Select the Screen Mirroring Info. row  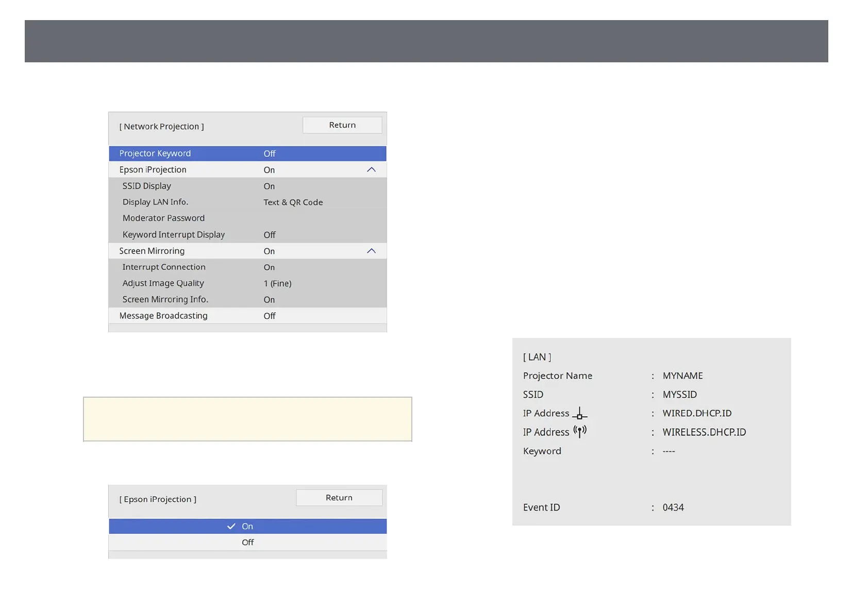click(247, 300)
